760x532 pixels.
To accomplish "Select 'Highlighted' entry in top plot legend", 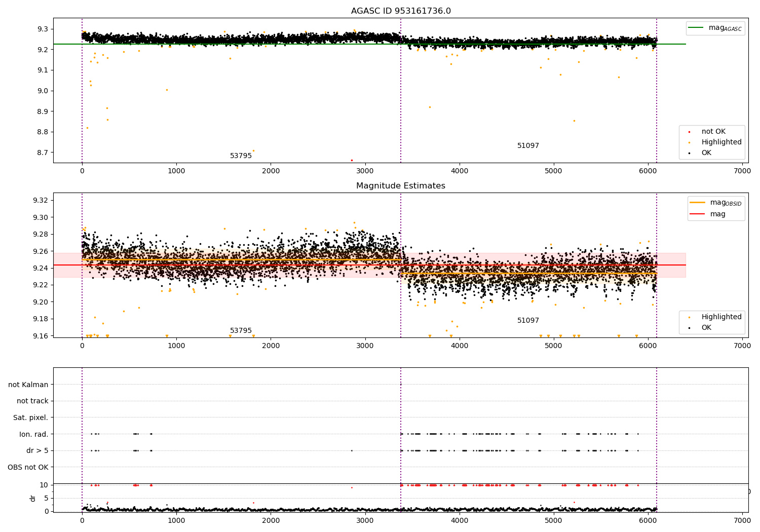I will coord(721,142).
